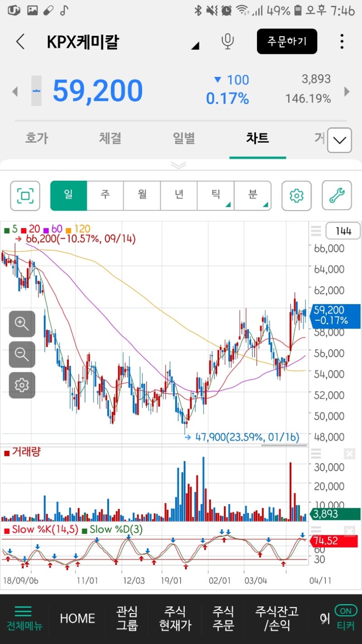Screen dimensions: 362x644
Task: Zoom out on the chart
Action: 22,355
